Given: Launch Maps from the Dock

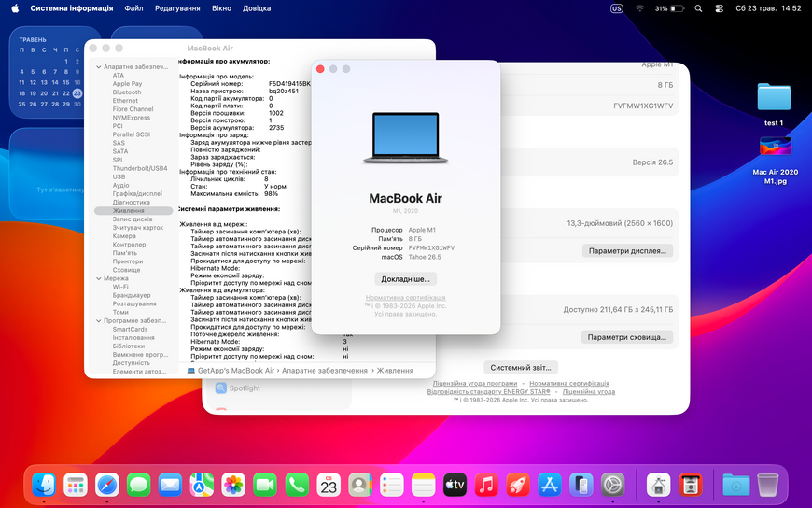Looking at the screenshot, I should click(202, 486).
